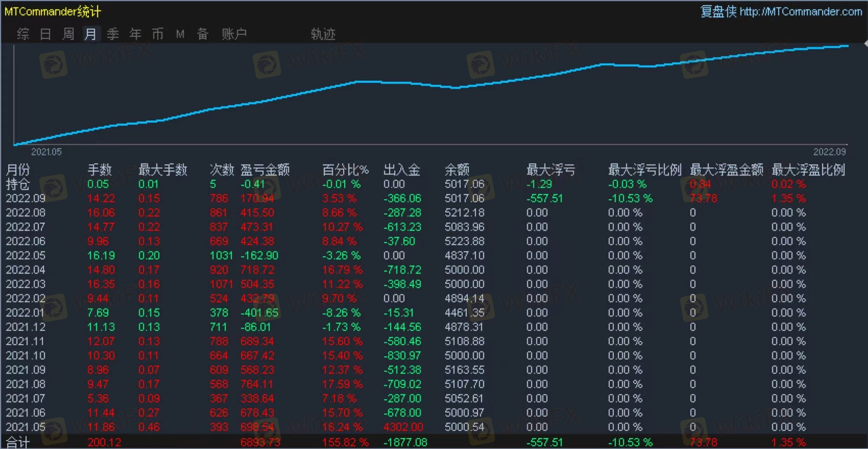Click the MTCommander统计 panel title
Viewport: 868px width, 449px height.
click(x=53, y=12)
